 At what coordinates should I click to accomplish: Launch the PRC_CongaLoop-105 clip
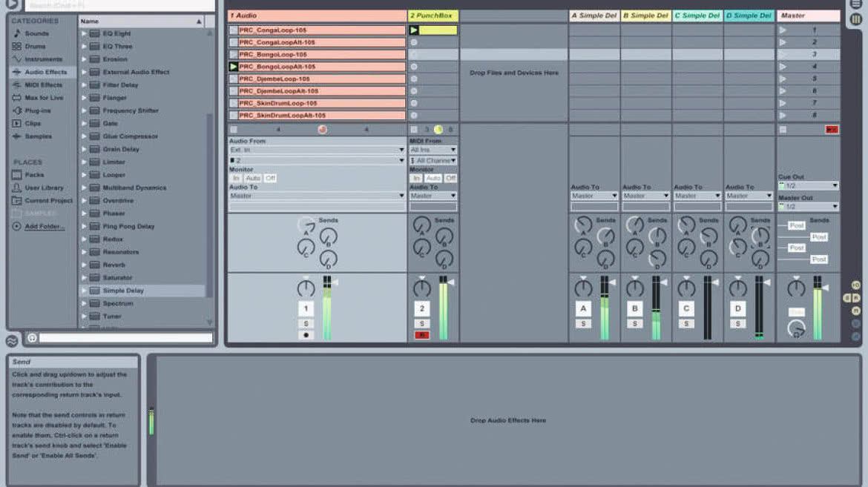click(x=234, y=30)
